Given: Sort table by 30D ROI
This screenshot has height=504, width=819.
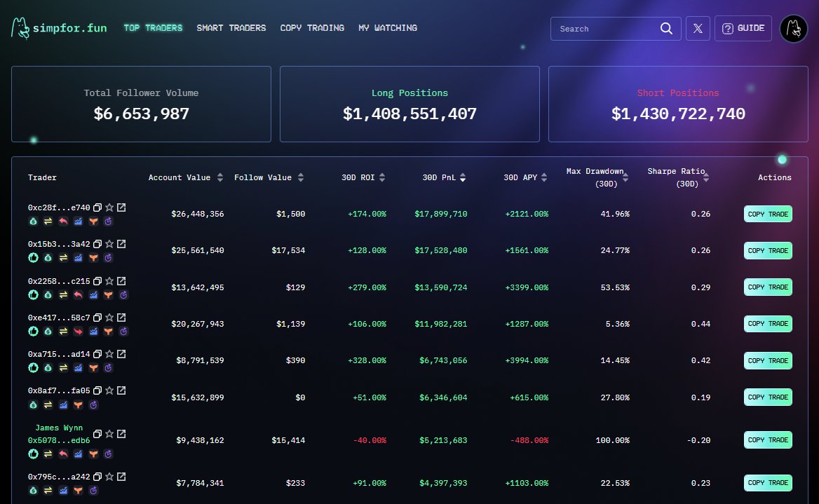Looking at the screenshot, I should (382, 177).
